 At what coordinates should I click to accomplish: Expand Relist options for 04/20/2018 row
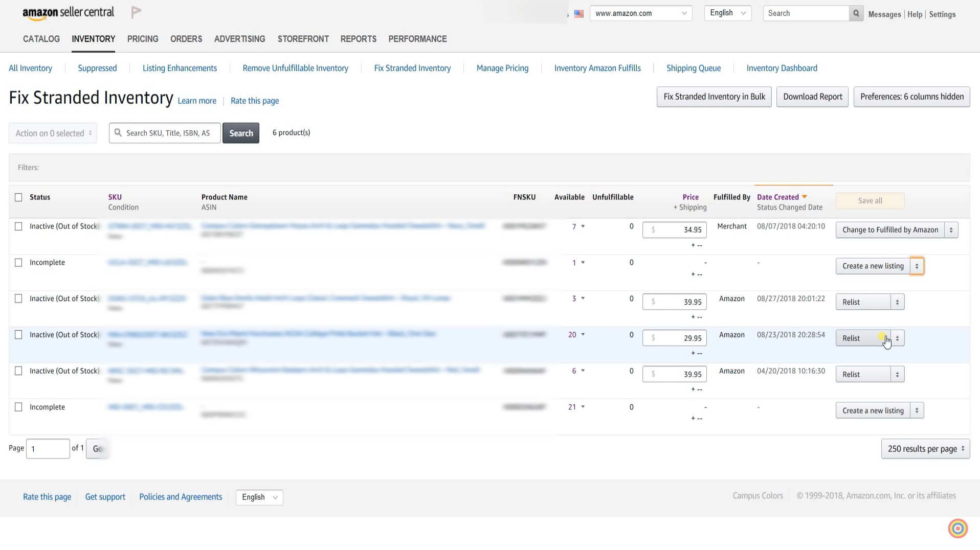898,375
